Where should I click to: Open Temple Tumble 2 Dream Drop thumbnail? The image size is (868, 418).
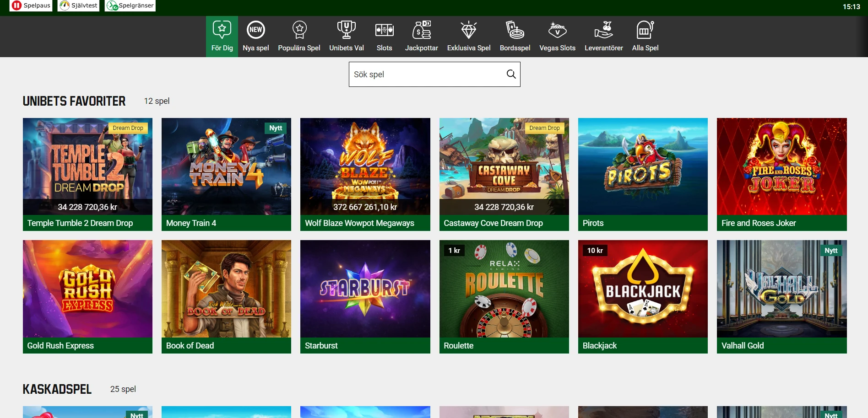(x=87, y=166)
